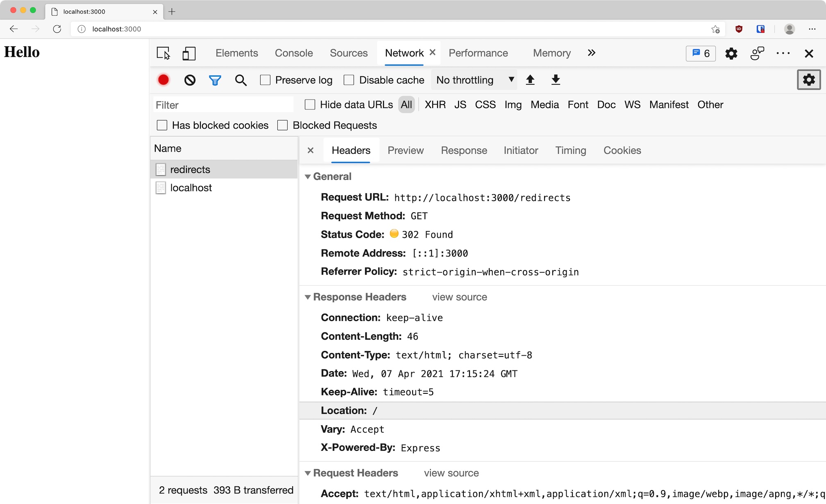The width and height of the screenshot is (826, 504).
Task: Open Network panel settings gear
Action: 809,79
